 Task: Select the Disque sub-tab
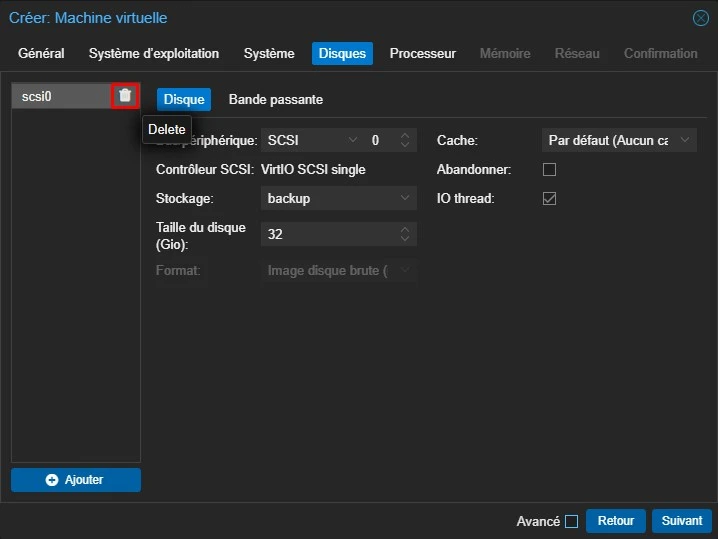(x=184, y=99)
